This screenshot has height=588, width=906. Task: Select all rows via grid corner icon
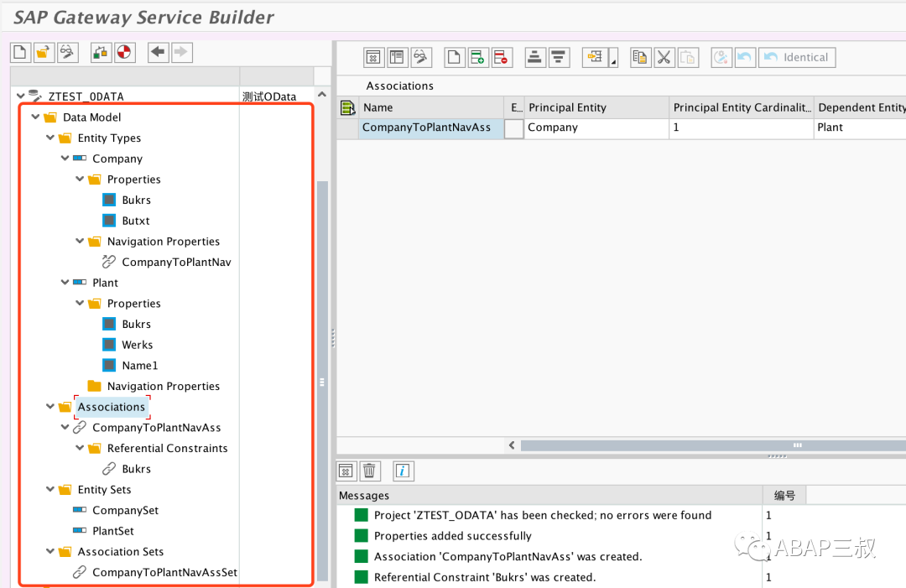[x=348, y=107]
